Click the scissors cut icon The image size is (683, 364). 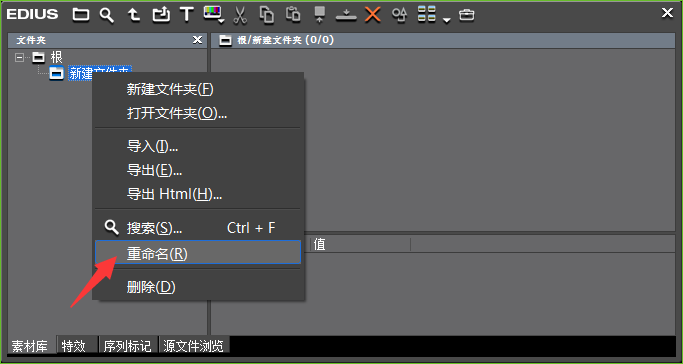(240, 15)
